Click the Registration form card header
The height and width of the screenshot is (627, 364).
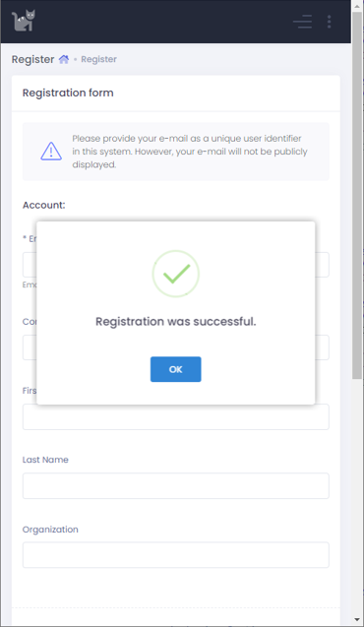click(x=175, y=93)
